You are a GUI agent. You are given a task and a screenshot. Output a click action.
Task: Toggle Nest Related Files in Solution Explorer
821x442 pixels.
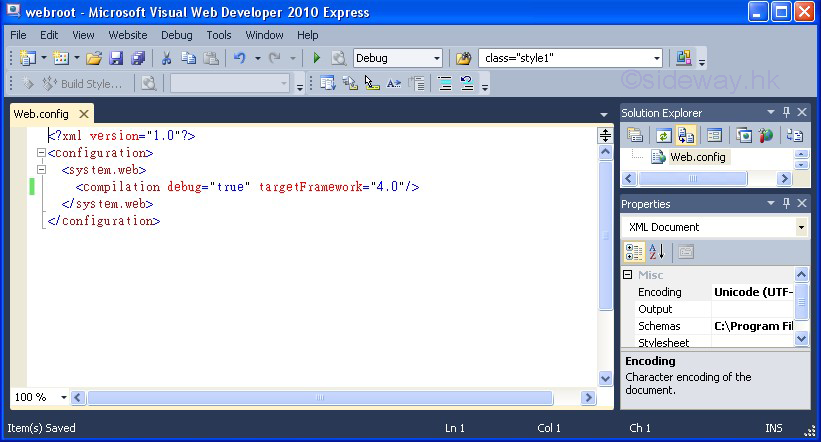pos(686,135)
